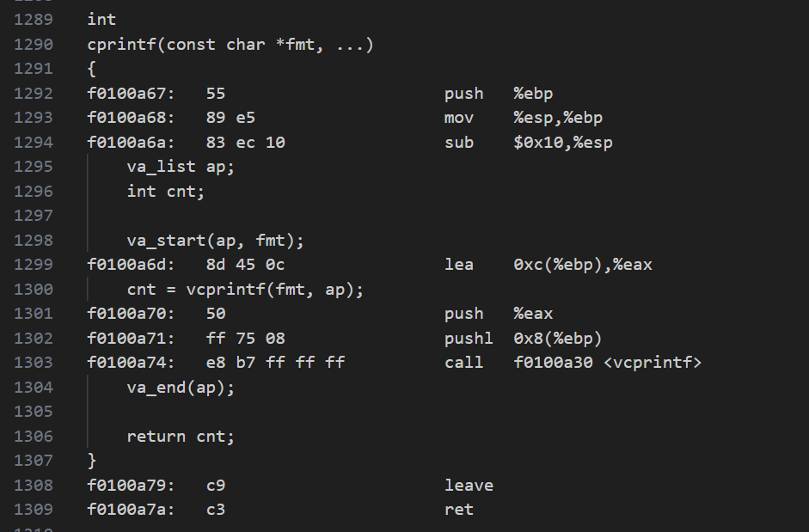Click the <vcprintf> call target symbol
The image size is (809, 532).
653,363
